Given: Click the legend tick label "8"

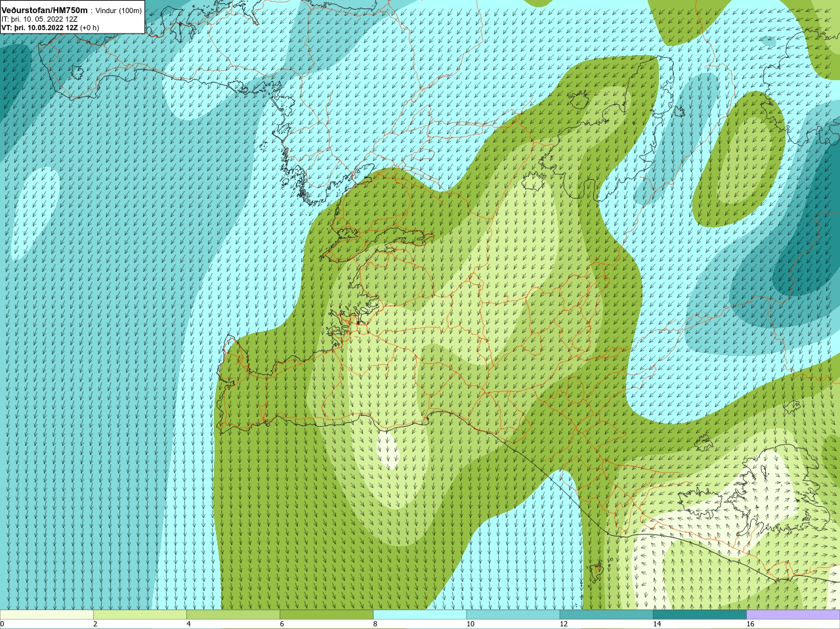Looking at the screenshot, I should tap(375, 624).
